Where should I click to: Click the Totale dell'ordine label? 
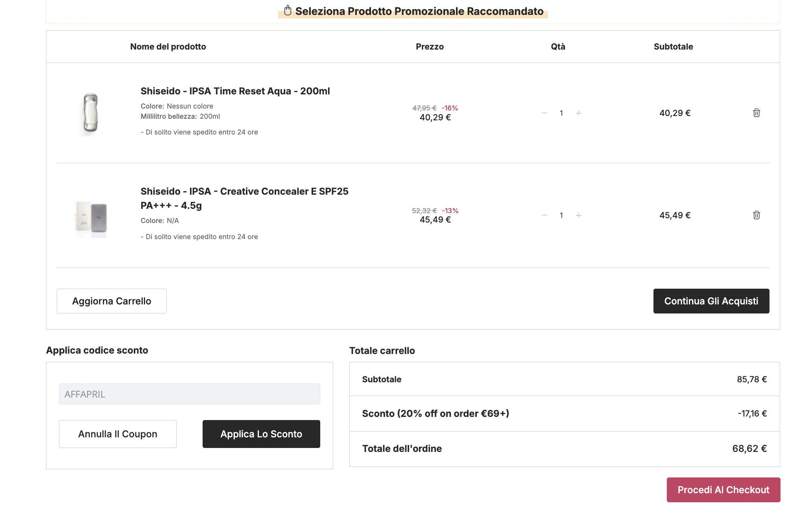coord(402,448)
